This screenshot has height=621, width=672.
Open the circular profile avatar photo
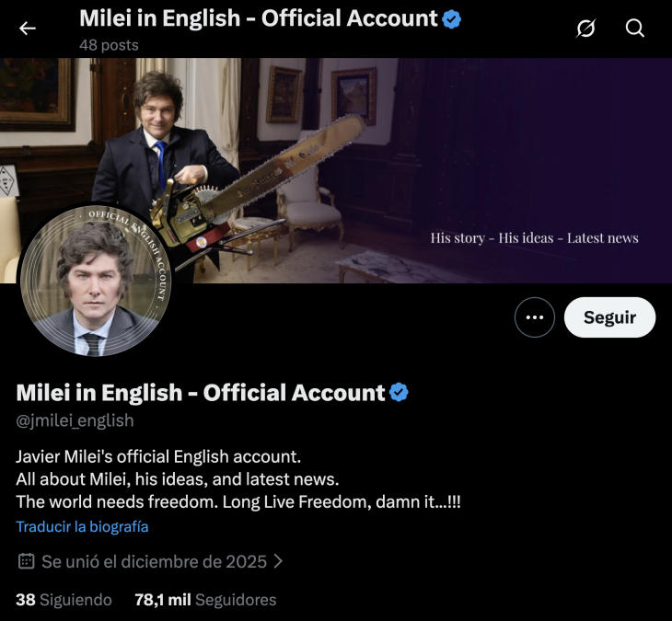[x=96, y=281]
